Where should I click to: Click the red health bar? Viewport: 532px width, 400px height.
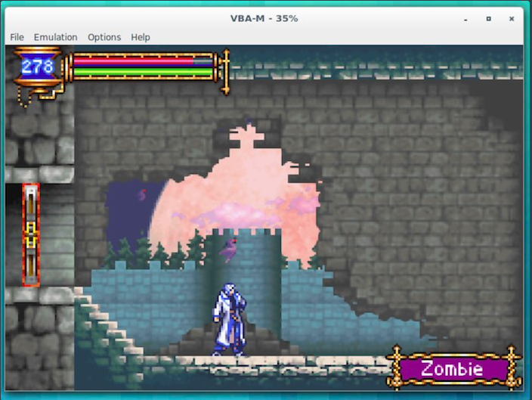(143, 61)
